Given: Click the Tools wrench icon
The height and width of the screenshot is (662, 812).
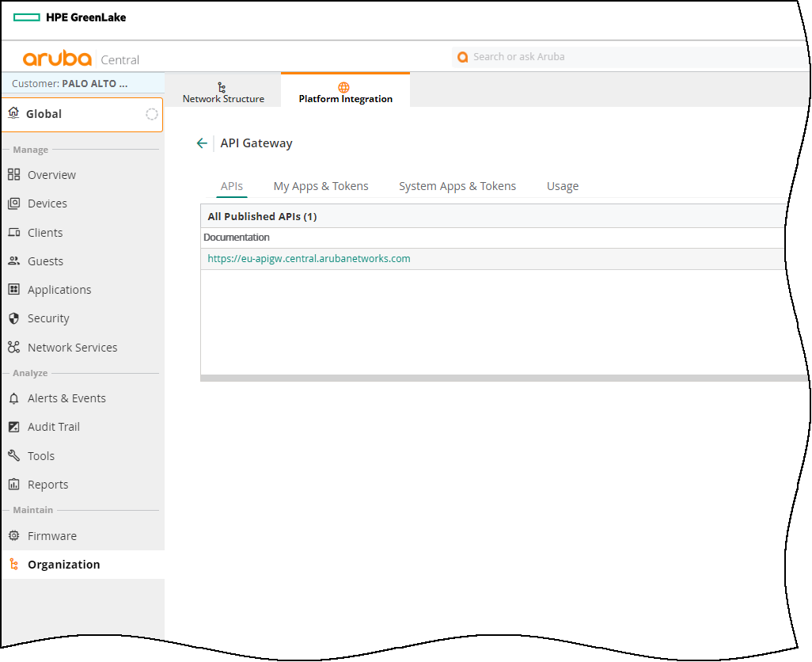Looking at the screenshot, I should coord(13,456).
